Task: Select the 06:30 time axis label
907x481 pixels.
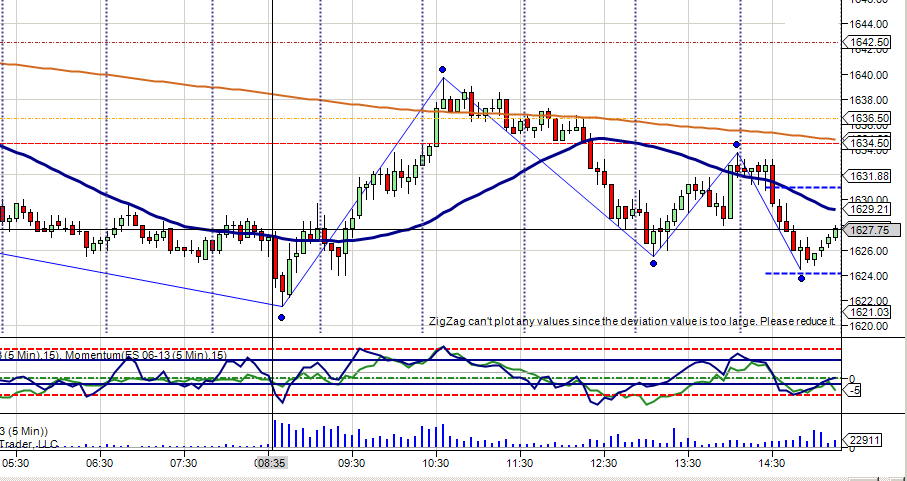Action: (x=99, y=463)
